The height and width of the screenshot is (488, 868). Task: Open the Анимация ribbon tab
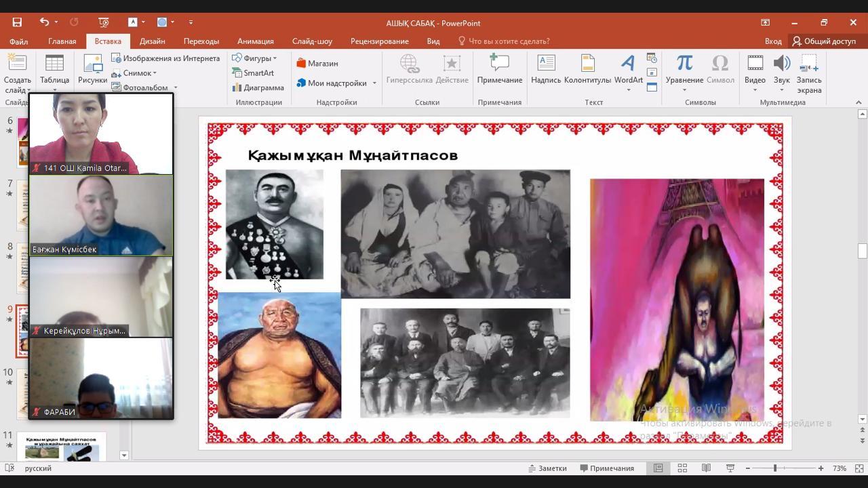(x=255, y=41)
